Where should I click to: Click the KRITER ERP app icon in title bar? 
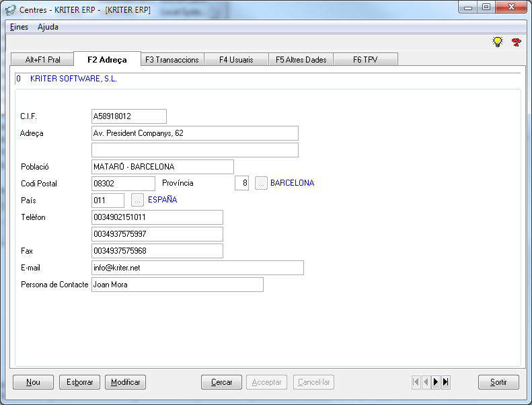(x=11, y=10)
